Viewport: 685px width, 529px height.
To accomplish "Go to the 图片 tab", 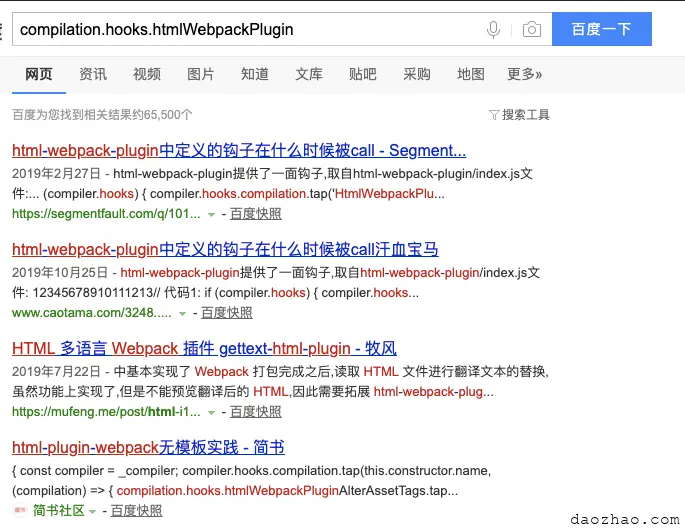I will point(201,74).
